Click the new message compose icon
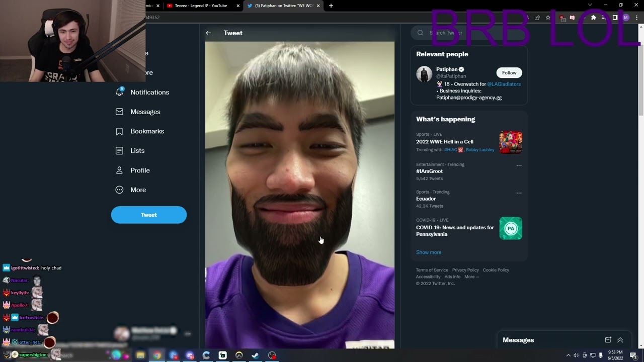This screenshot has height=362, width=644. click(x=608, y=340)
